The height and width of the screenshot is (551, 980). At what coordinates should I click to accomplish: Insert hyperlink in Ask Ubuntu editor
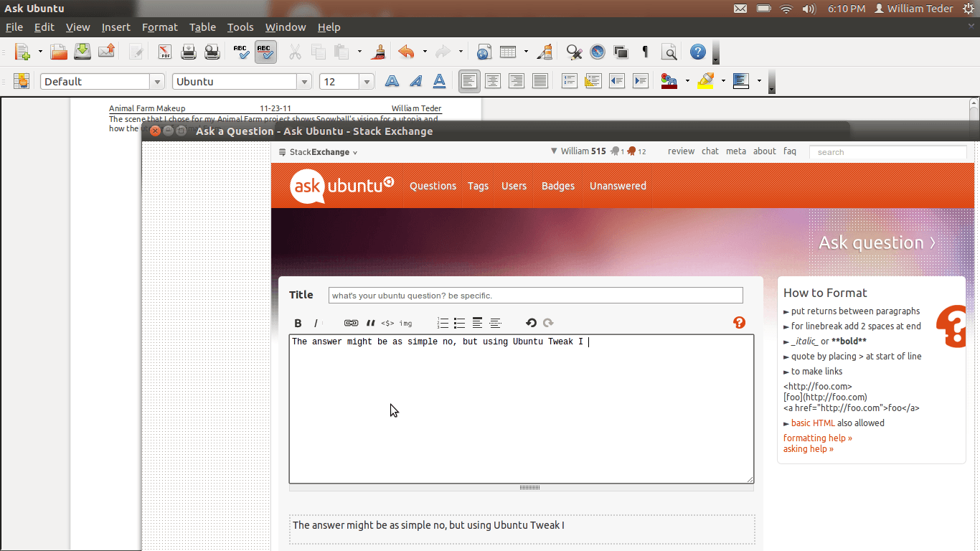351,323
